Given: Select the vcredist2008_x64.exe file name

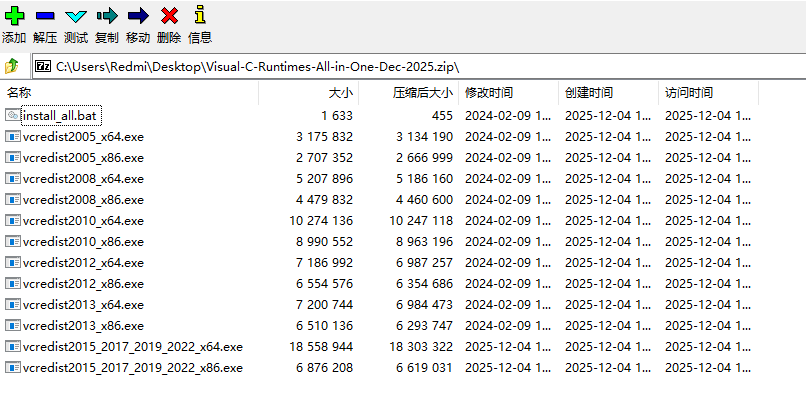Looking at the screenshot, I should pos(83,179).
